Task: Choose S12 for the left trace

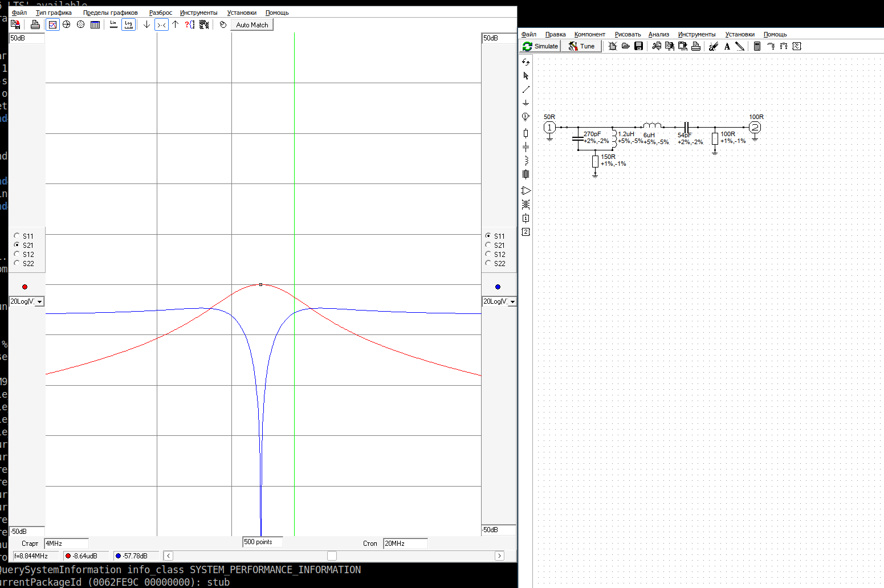Action: coord(17,254)
